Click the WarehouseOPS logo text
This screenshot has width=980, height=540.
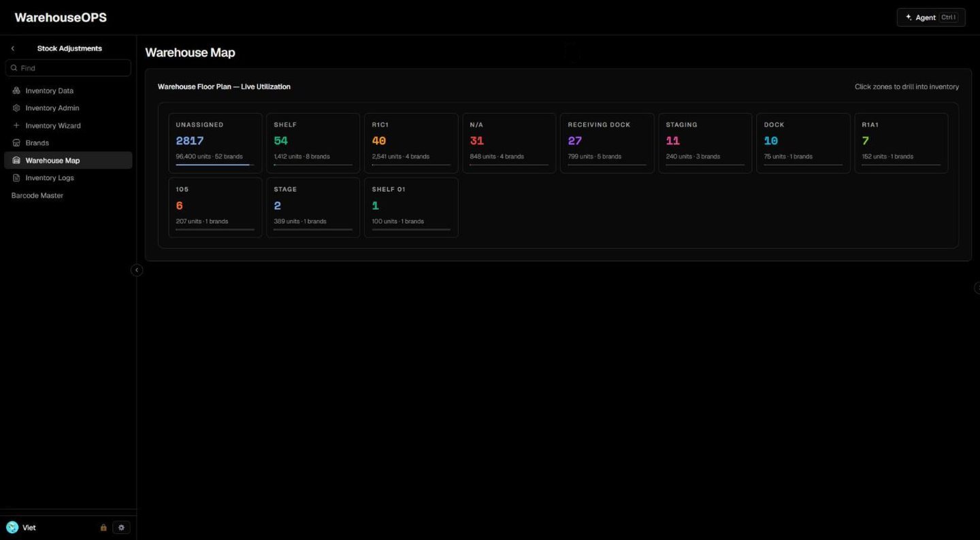[x=61, y=18]
